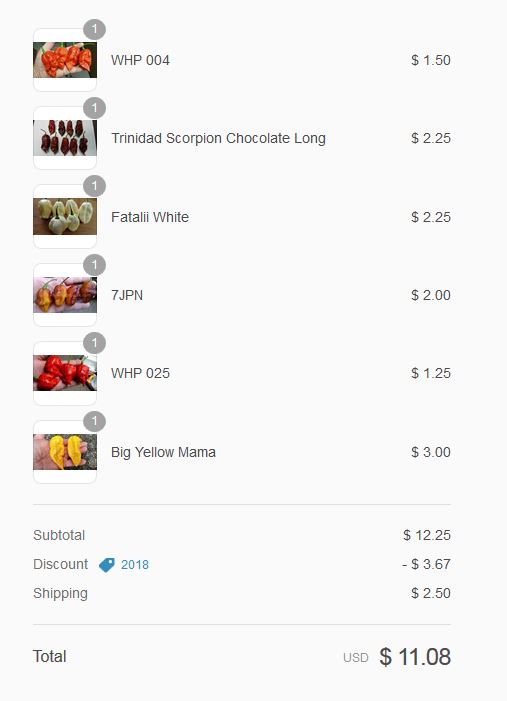Click the 2018 discount code link
The width and height of the screenshot is (507, 701).
click(x=135, y=565)
